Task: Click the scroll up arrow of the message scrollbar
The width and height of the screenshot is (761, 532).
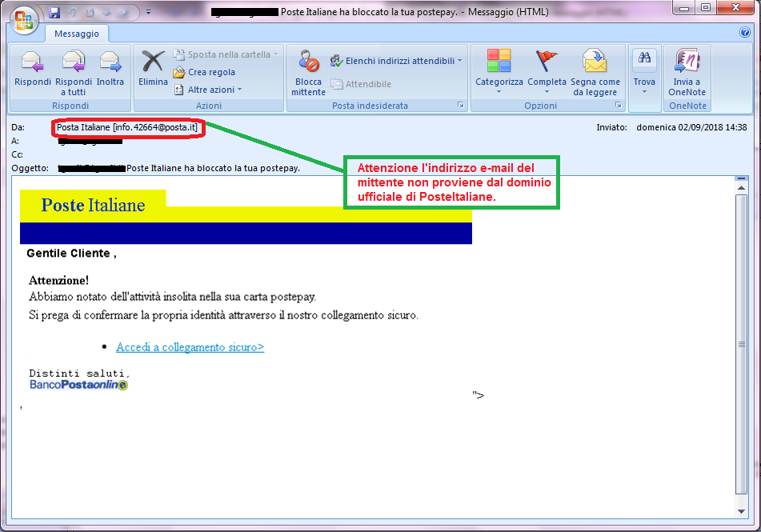Action: 741,187
